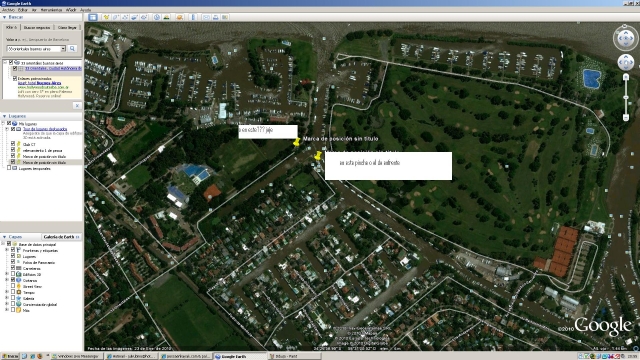The image size is (640, 360).
Task: Toggle the Carreteras layer checkbox
Action: (x=13, y=268)
